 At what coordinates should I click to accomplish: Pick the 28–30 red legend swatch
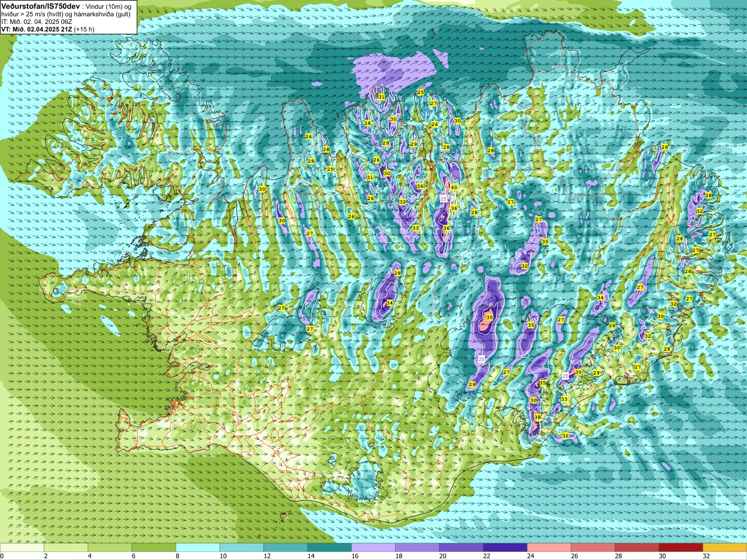tap(637, 548)
